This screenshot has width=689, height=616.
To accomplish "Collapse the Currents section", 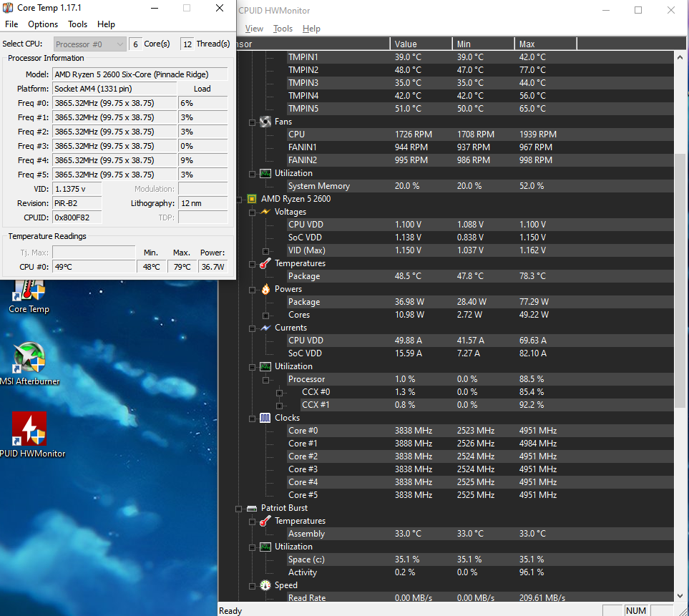I will [253, 328].
